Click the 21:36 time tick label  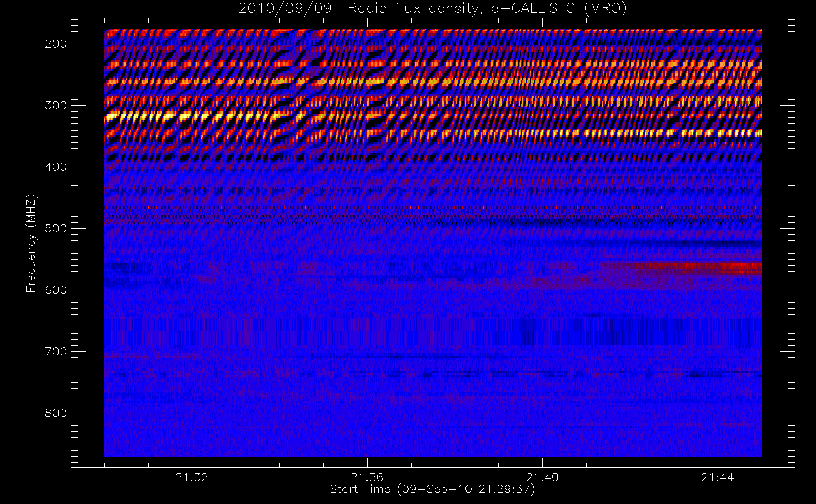(x=367, y=477)
